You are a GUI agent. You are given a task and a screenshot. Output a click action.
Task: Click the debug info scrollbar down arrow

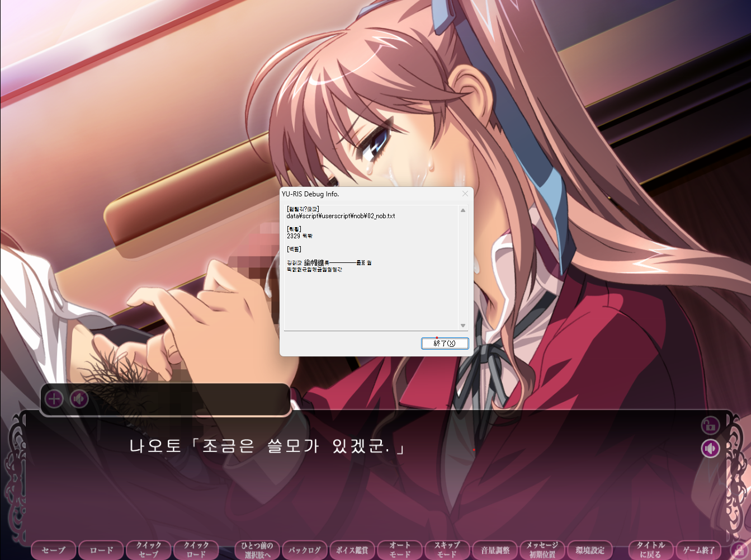pyautogui.click(x=462, y=325)
